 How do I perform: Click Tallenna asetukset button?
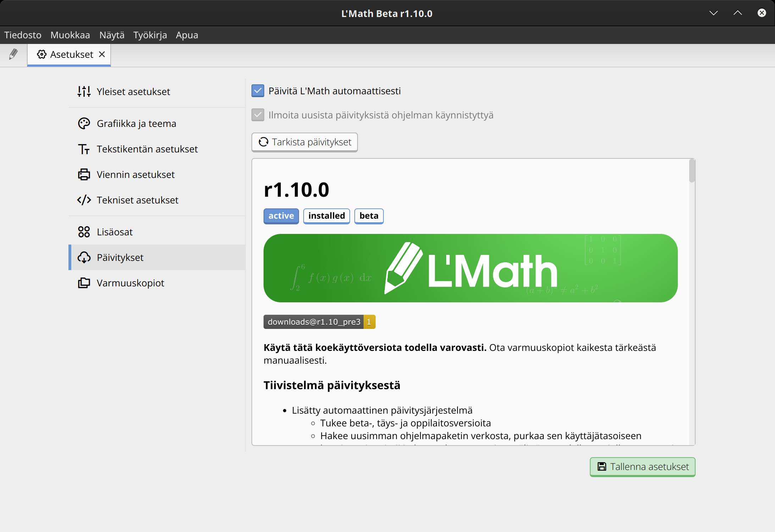(x=642, y=467)
